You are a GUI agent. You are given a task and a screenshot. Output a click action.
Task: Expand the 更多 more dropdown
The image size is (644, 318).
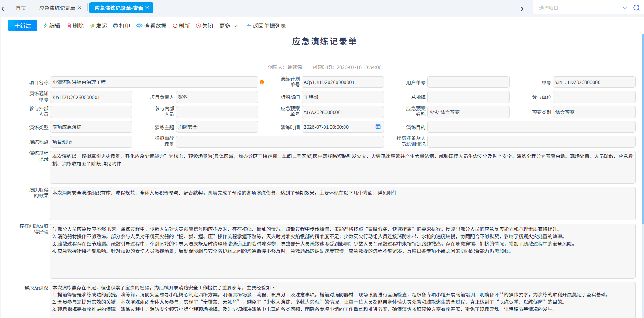coord(229,26)
